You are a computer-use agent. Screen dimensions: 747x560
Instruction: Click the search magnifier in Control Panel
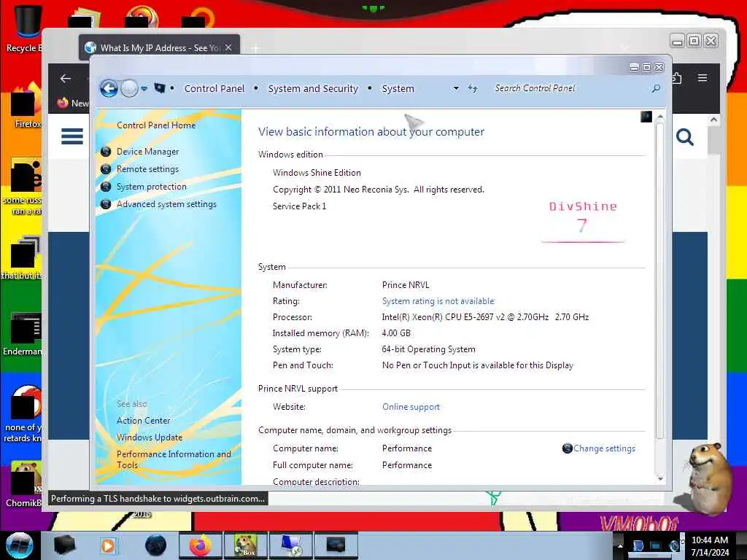click(656, 88)
